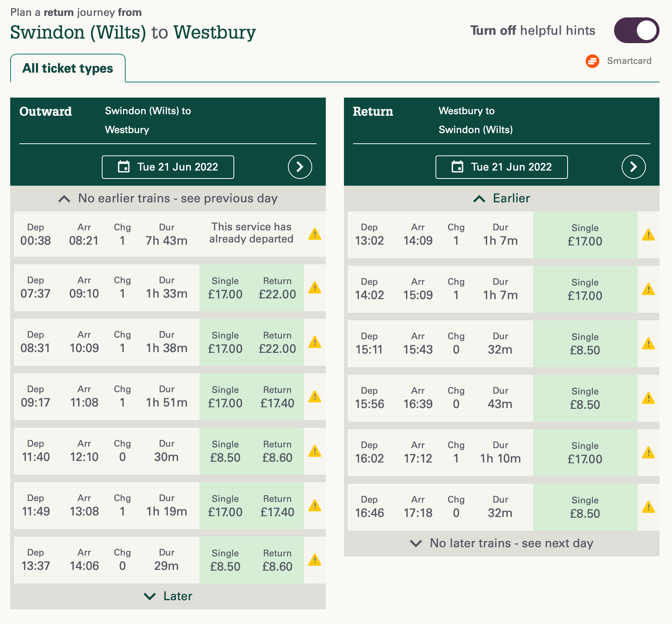Select £17.40 Return fare on 09:17 train

[277, 397]
